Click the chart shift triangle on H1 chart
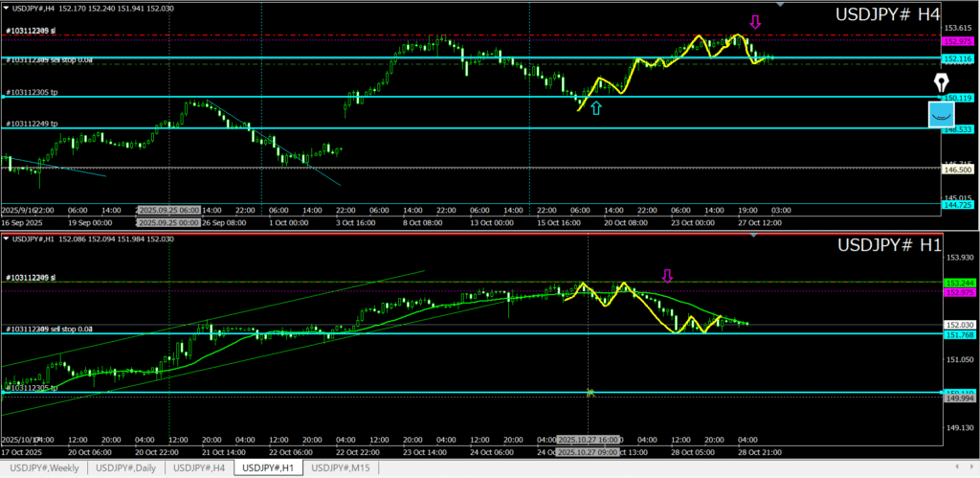 coord(781,236)
